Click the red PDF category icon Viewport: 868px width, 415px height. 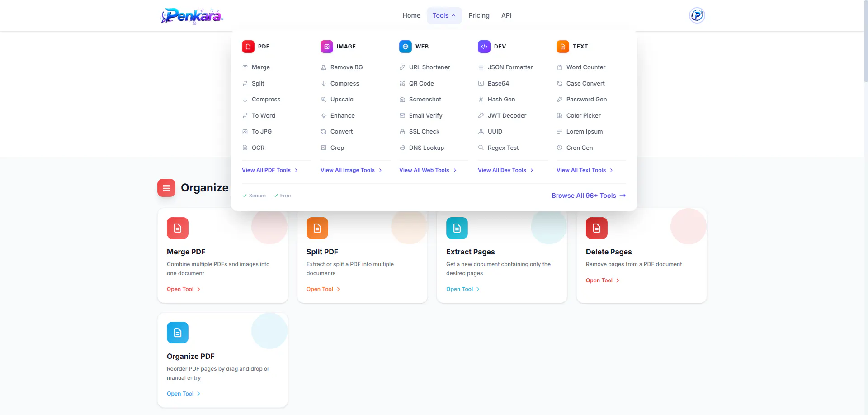[248, 47]
